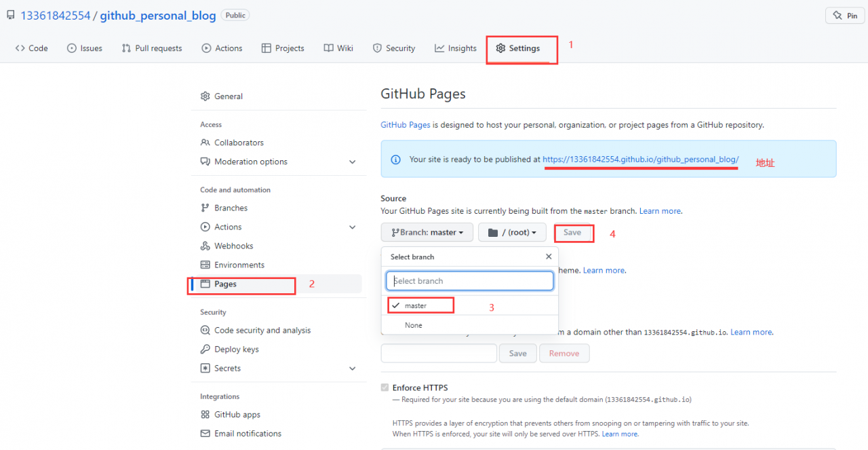Screen dimensions: 868x450
Task: Focus the custom domain text field
Action: click(439, 354)
